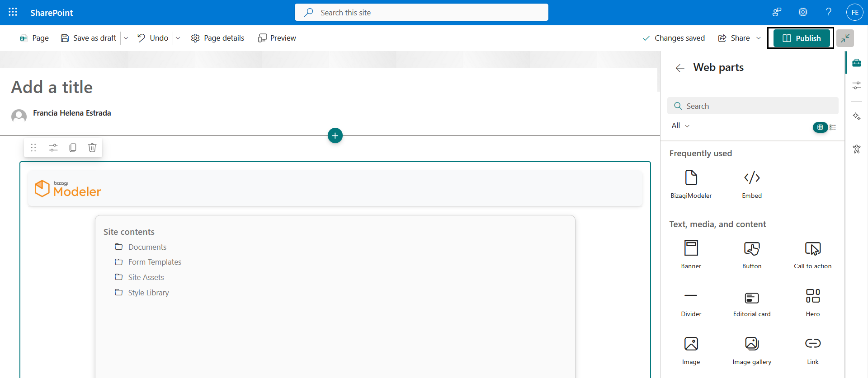
Task: Click the Bizagi Modeler logo
Action: click(68, 188)
